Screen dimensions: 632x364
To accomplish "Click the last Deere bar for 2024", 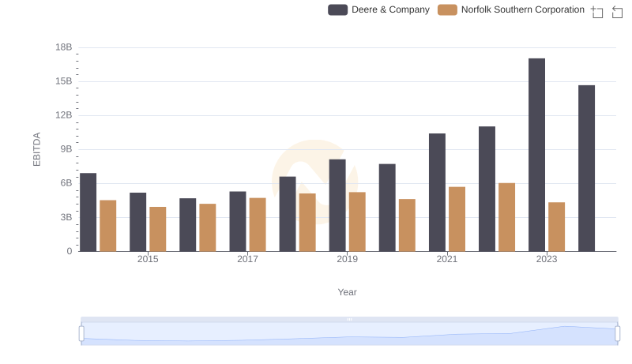I will pos(586,168).
